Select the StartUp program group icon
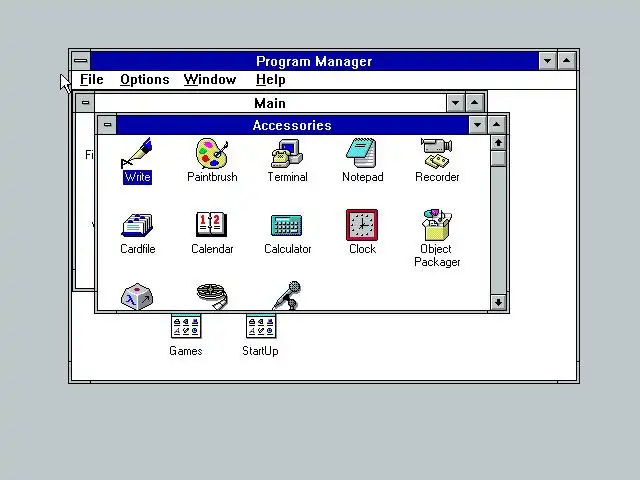This screenshot has height=480, width=640. pos(261,327)
